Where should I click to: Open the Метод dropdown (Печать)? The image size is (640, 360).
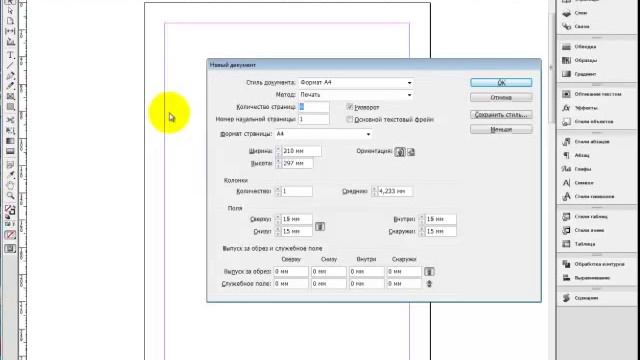[356, 95]
